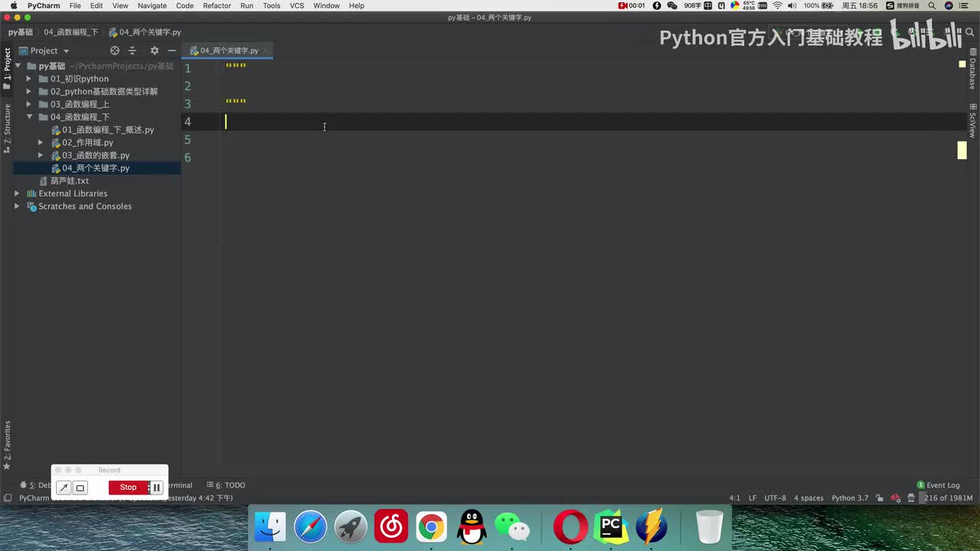Switch to the 04_两个关键字.py editor tab
The image size is (980, 551).
pyautogui.click(x=229, y=51)
